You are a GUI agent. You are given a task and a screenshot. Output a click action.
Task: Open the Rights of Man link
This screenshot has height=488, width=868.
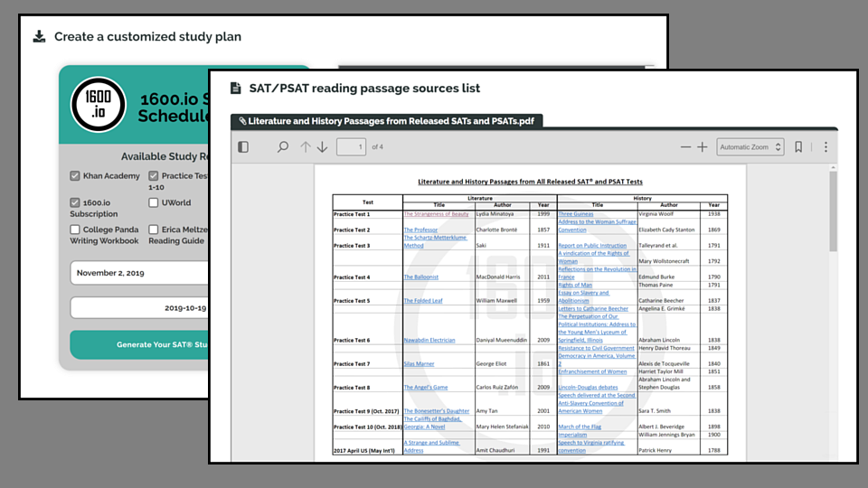(x=575, y=285)
